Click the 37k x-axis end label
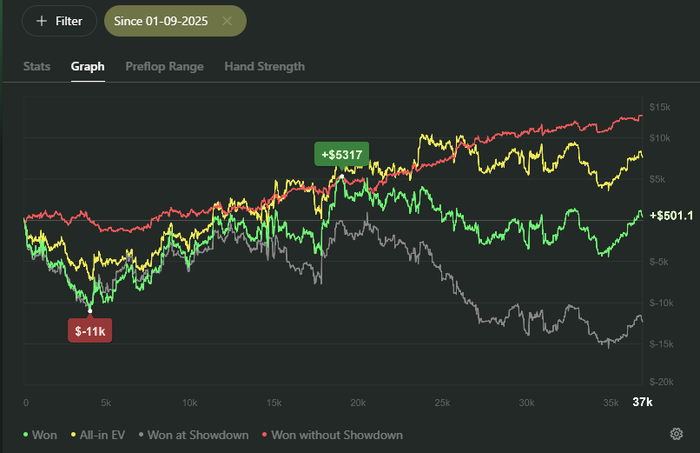 [x=642, y=402]
